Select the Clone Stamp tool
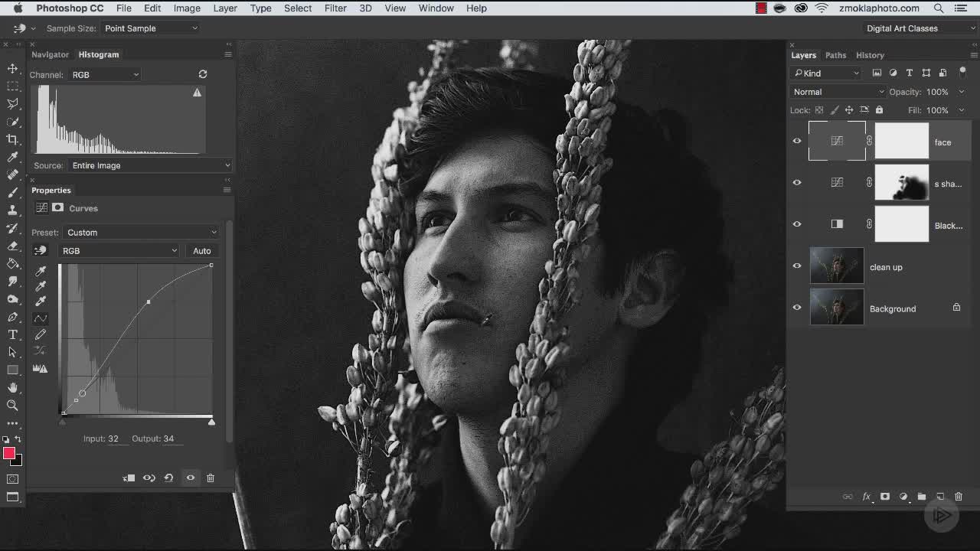 pyautogui.click(x=13, y=210)
